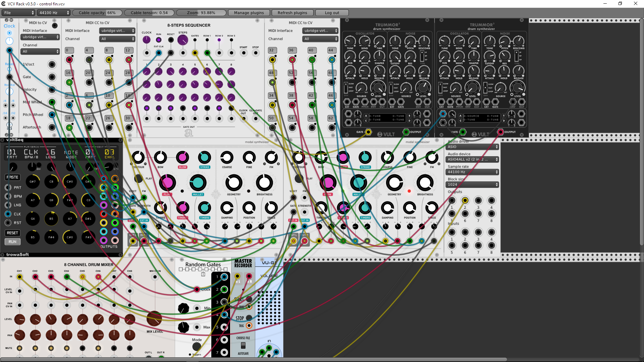This screenshot has height=362, width=644.
Task: Click the Manage plugins button
Action: [249, 13]
